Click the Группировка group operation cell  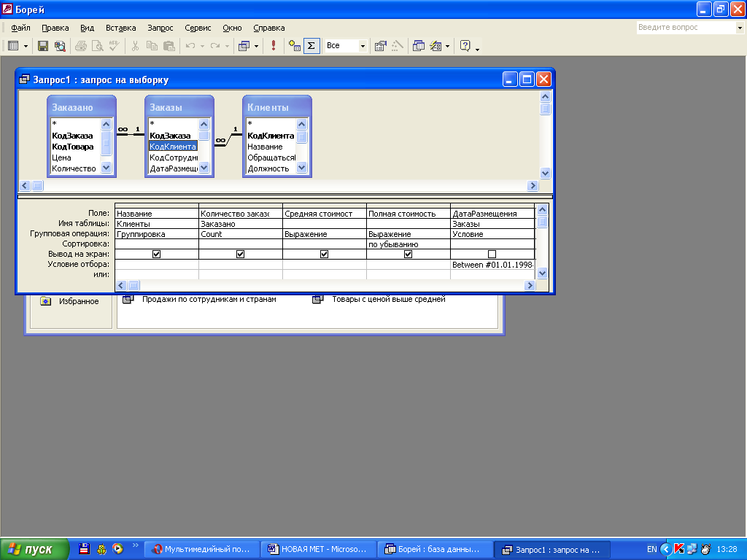pyautogui.click(x=157, y=234)
